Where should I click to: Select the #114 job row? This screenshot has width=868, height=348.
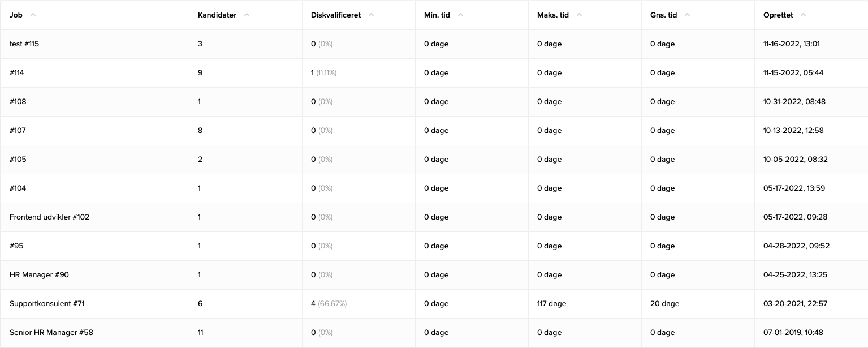point(18,72)
